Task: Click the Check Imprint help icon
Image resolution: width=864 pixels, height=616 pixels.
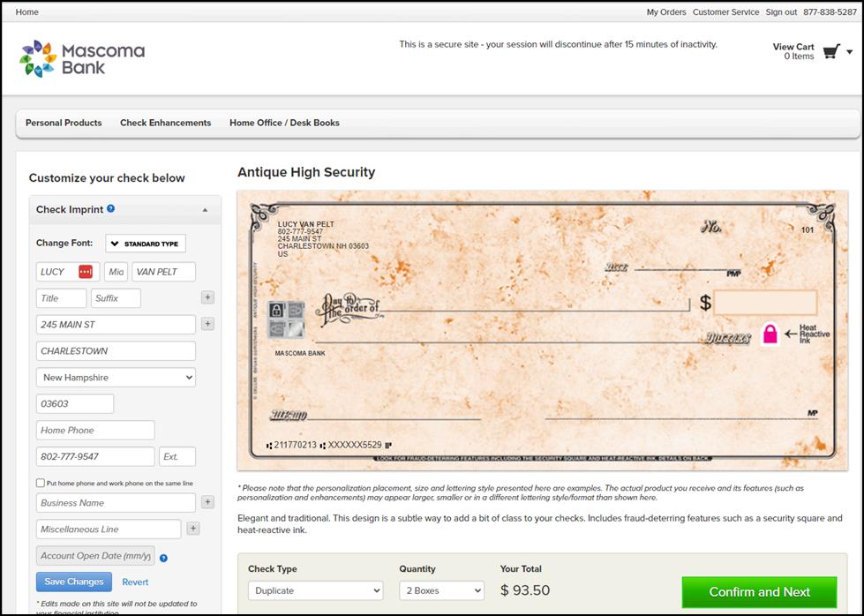Action: pos(110,209)
